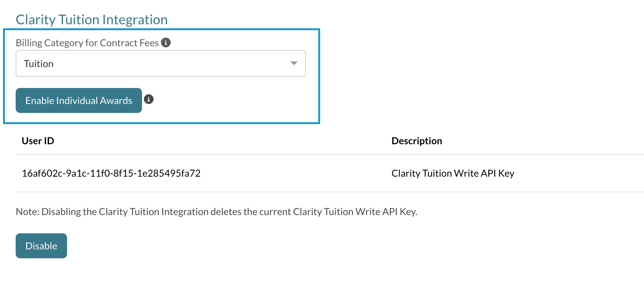Select the Tuition text inside the dropdown field
The image size is (644, 284).
38,63
